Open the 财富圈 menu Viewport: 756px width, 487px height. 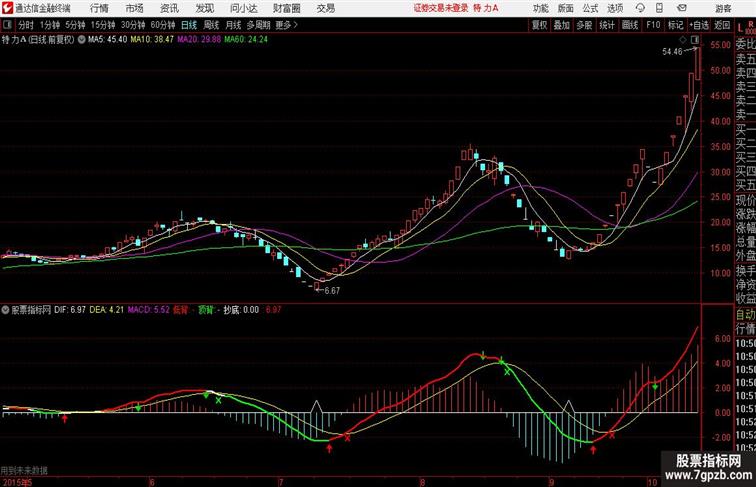(x=286, y=8)
